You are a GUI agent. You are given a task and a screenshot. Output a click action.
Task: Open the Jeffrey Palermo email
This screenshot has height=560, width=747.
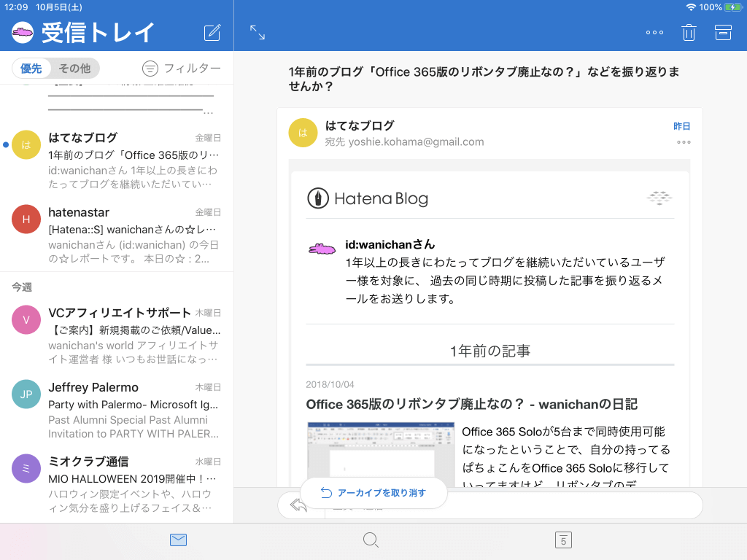click(x=117, y=410)
